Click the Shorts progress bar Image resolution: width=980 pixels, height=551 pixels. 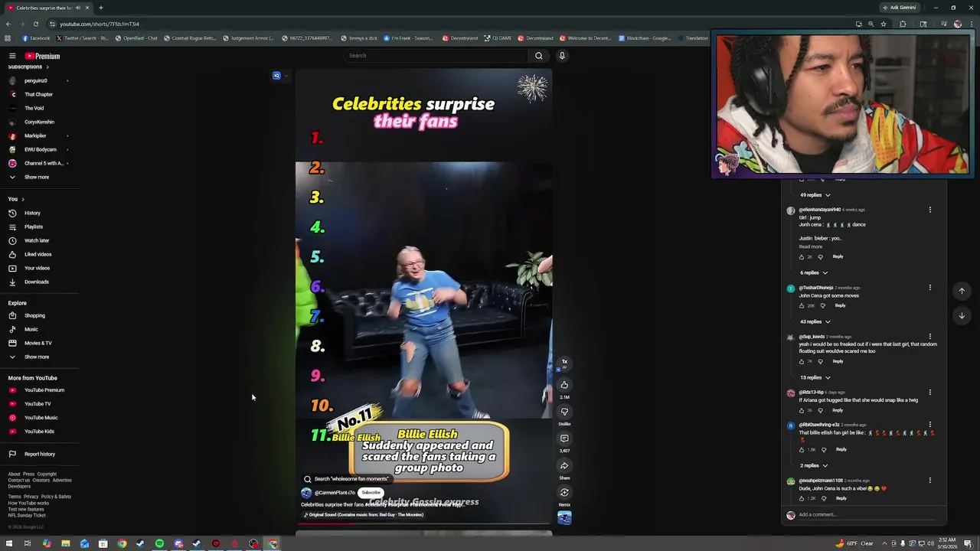[x=423, y=525]
